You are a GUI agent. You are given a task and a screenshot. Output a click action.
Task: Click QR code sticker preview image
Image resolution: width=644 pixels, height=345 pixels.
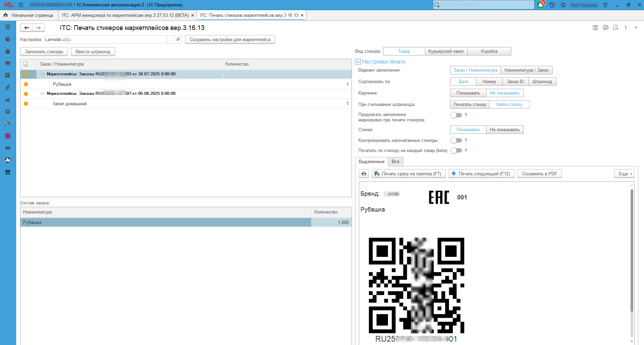pyautogui.click(x=416, y=285)
